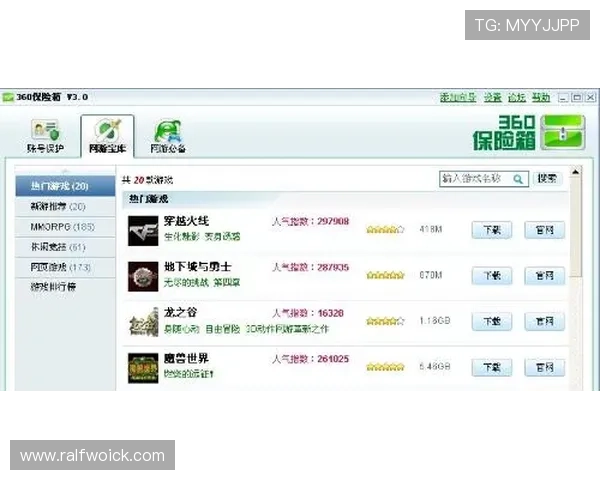Click popularity index 261025

pos(333,359)
